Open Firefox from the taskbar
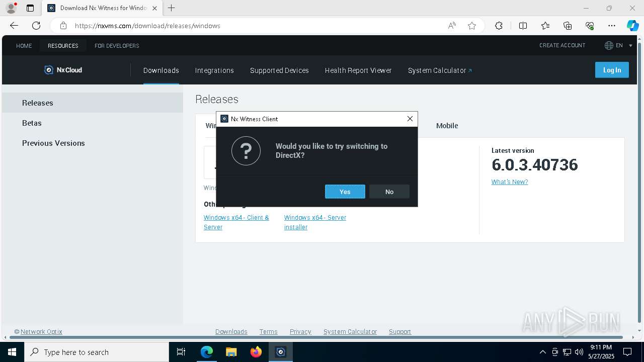This screenshot has width=644, height=362. pyautogui.click(x=256, y=352)
